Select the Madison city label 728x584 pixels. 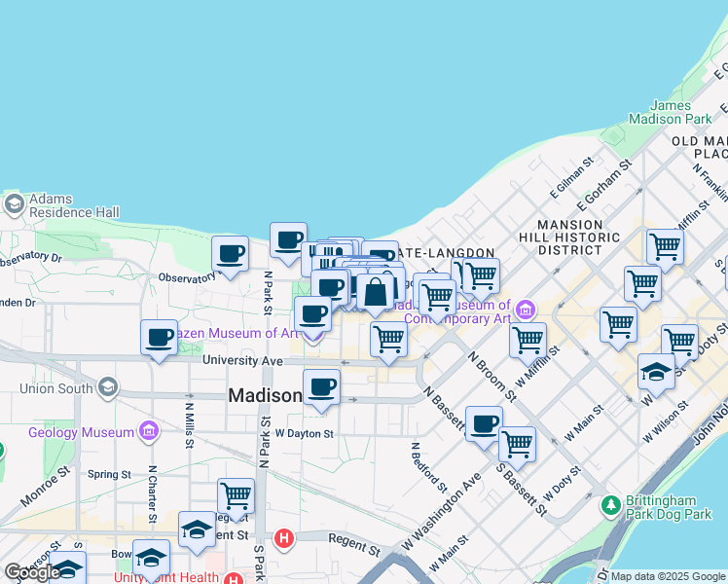coord(265,395)
